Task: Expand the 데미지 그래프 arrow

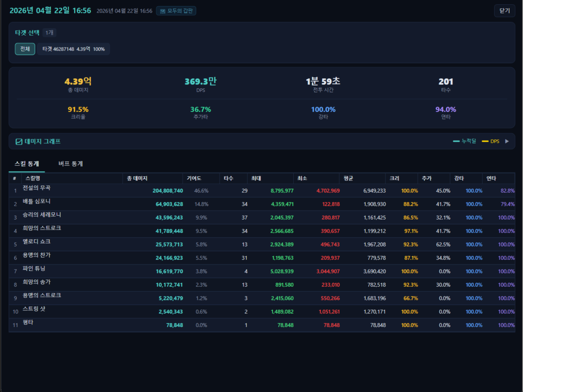Action: coord(507,141)
